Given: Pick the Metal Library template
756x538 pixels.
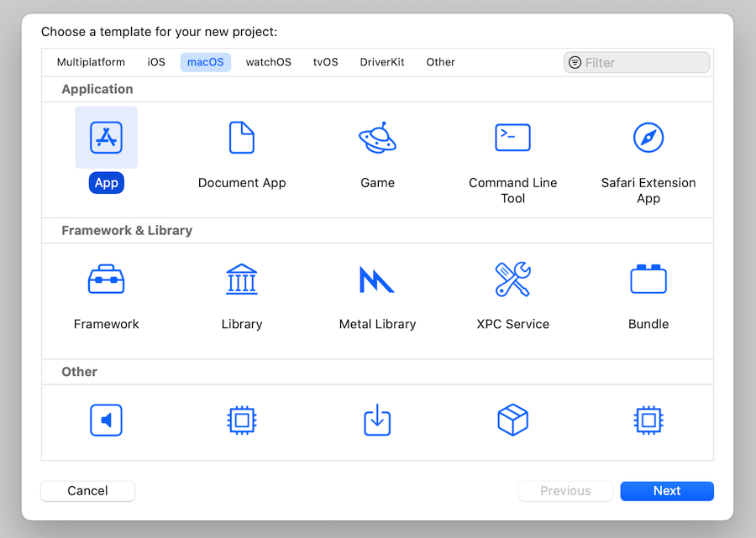Looking at the screenshot, I should pyautogui.click(x=377, y=279).
